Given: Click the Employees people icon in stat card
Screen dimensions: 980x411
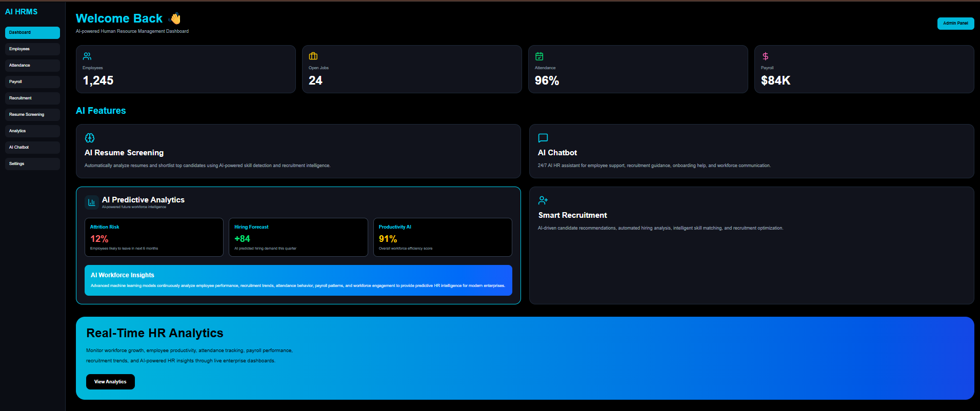Looking at the screenshot, I should tap(87, 56).
